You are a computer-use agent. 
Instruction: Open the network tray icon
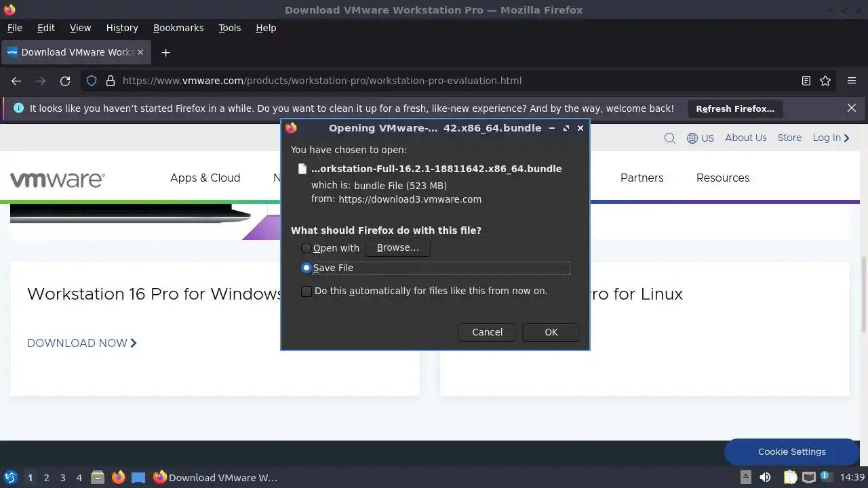809,477
